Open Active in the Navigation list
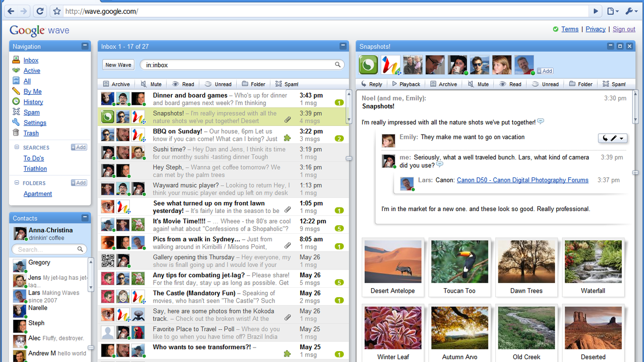This screenshot has width=644, height=362. 32,71
